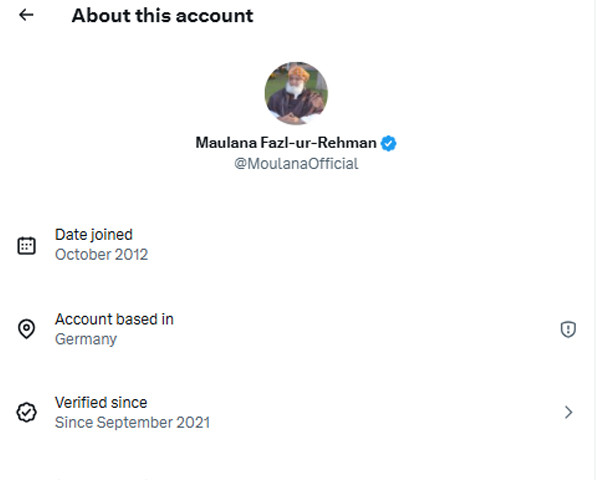Image resolution: width=600 pixels, height=480 pixels.
Task: Tap the Verified since label
Action: (x=101, y=402)
